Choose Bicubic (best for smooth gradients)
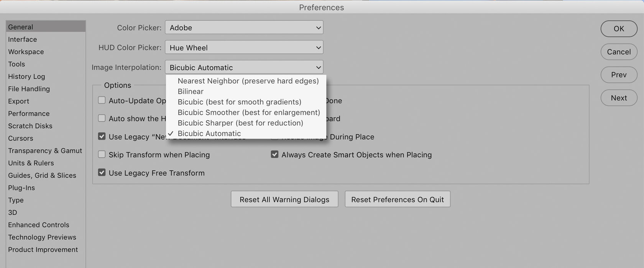The width and height of the screenshot is (644, 268). pos(246,102)
